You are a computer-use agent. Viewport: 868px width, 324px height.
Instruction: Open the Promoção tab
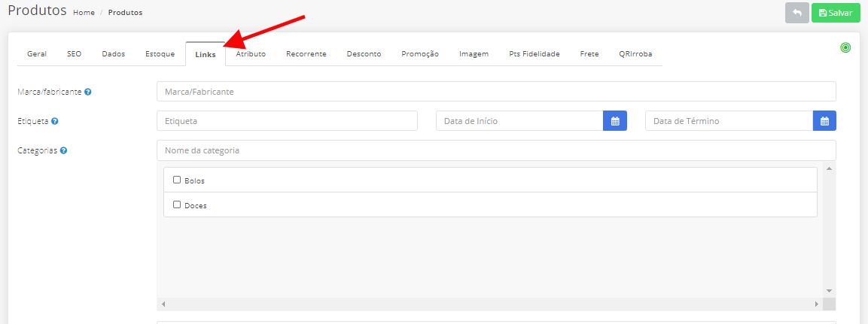click(420, 54)
